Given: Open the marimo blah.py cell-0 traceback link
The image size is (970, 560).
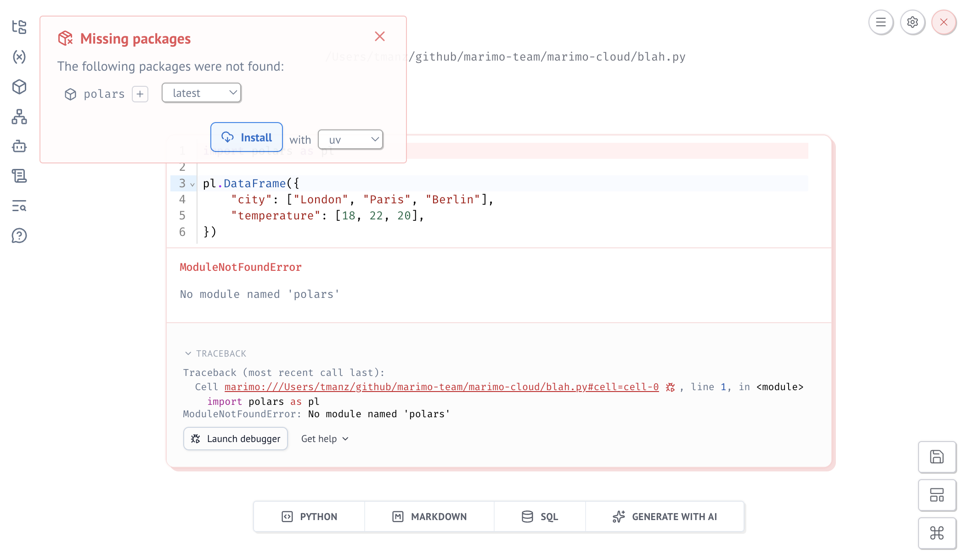Looking at the screenshot, I should [x=441, y=387].
